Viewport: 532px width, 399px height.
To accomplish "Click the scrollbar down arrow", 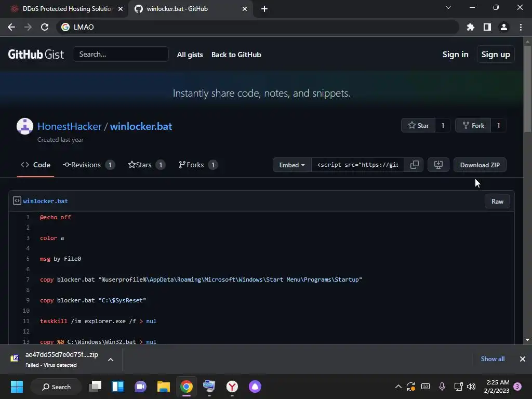I will 527,340.
